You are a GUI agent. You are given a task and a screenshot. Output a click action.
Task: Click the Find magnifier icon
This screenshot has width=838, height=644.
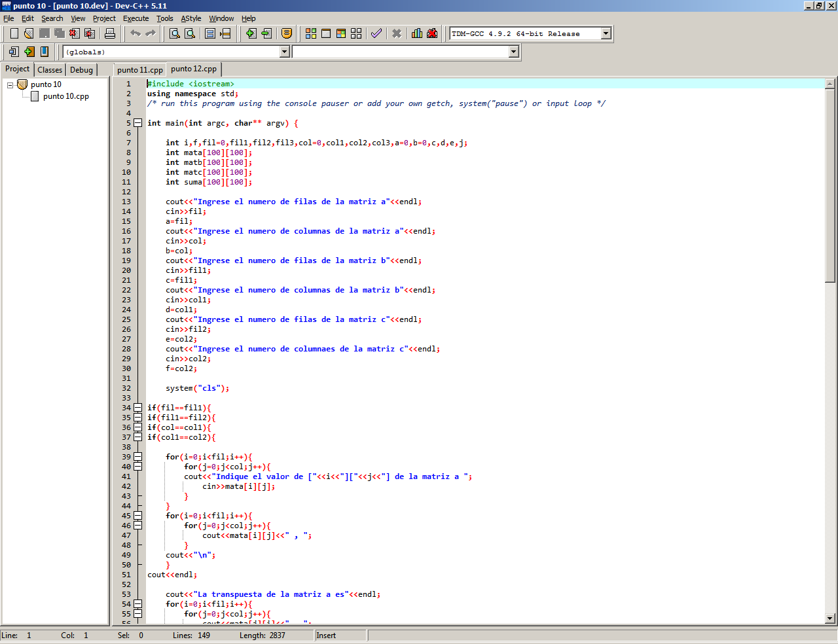[x=175, y=33]
